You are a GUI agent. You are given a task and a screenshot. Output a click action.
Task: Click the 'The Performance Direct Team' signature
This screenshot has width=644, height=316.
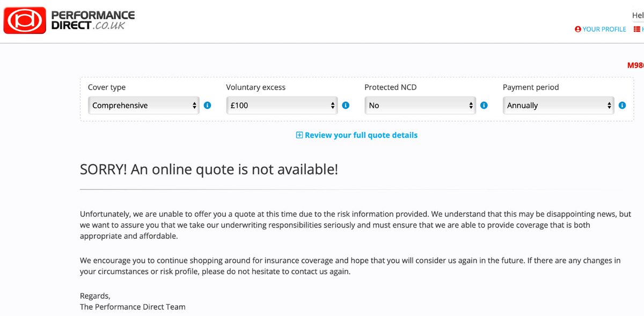pos(133,307)
